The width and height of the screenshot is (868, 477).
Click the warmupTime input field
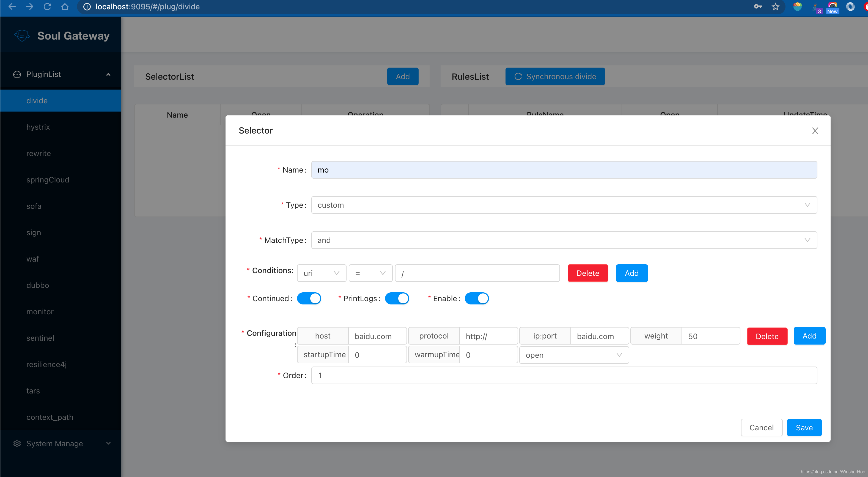[x=488, y=355]
